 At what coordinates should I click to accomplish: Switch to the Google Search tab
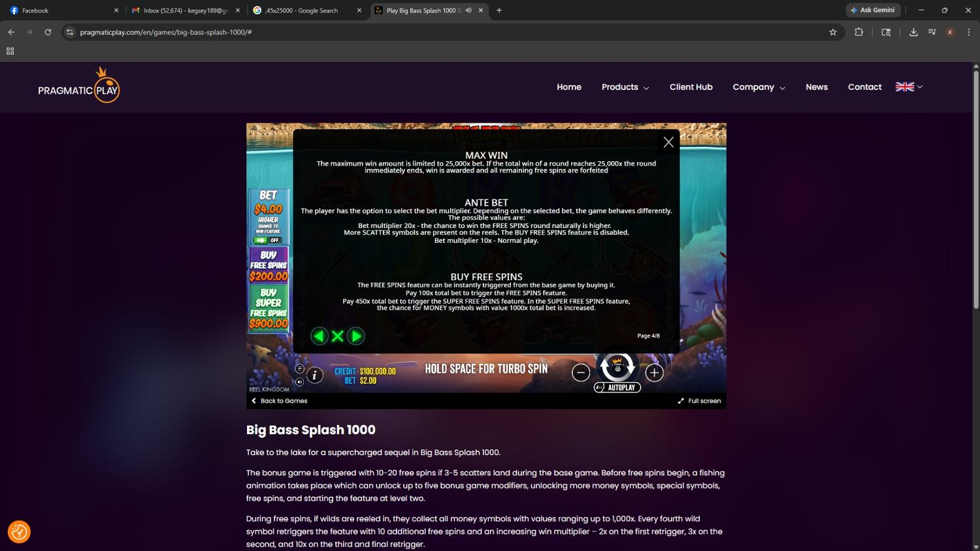301,10
